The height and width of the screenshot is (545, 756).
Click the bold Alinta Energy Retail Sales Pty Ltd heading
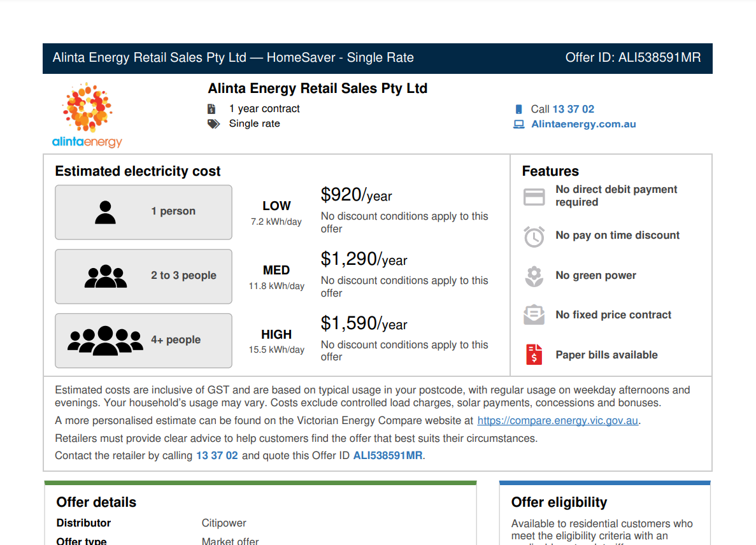click(x=318, y=88)
